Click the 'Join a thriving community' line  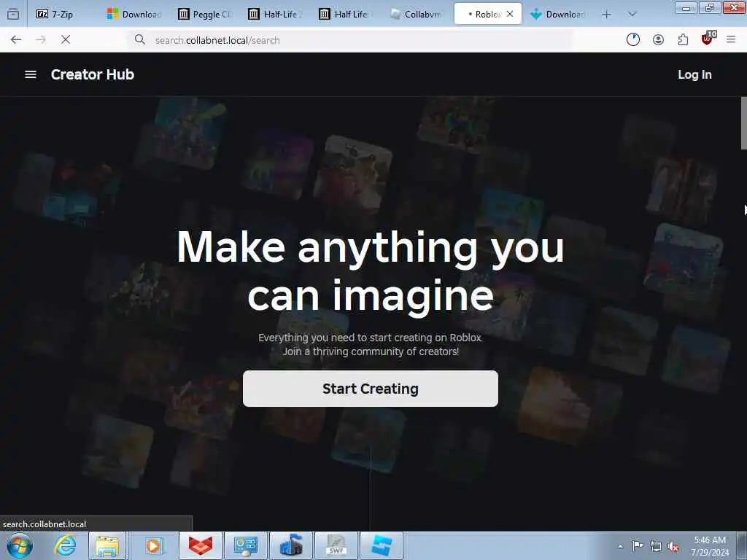(x=370, y=351)
